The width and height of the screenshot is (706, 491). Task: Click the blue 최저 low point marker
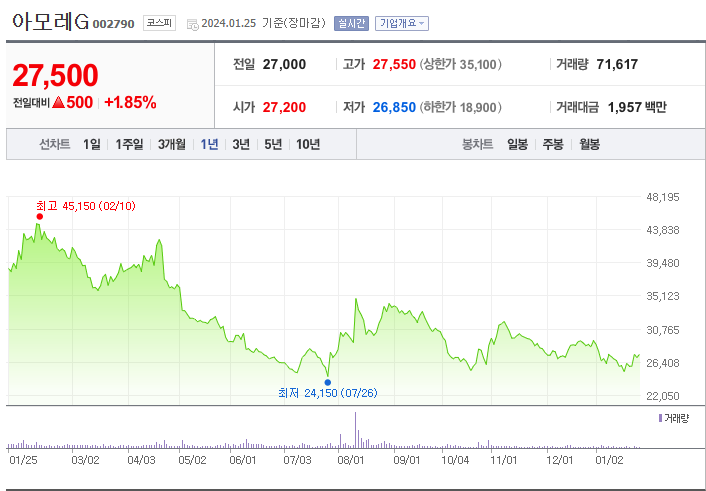[328, 382]
